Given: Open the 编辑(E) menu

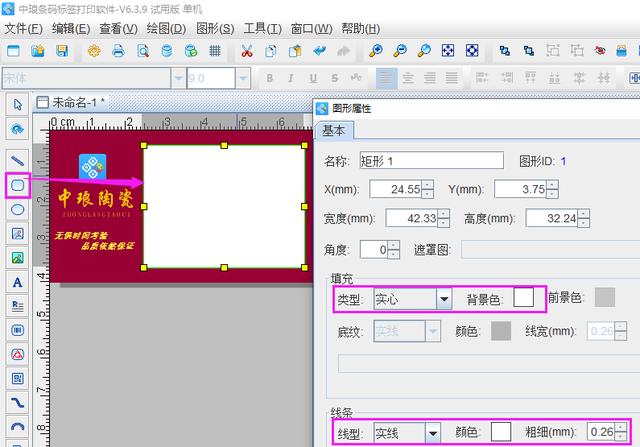Looking at the screenshot, I should (x=71, y=29).
